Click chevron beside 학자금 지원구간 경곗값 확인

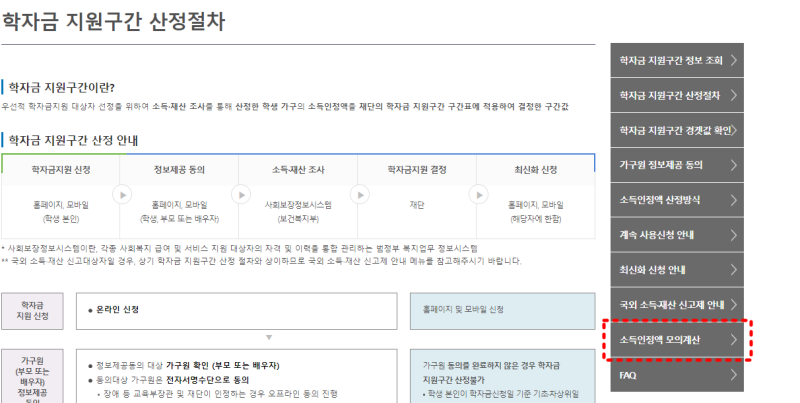coord(734,131)
